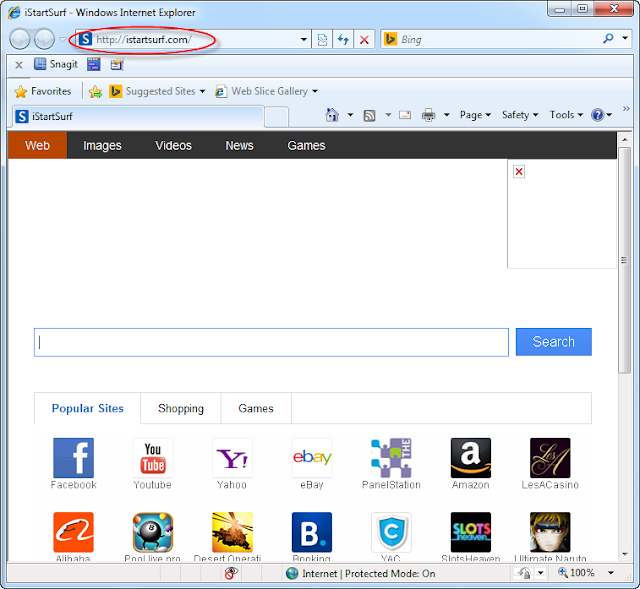Open the Amazon shortcut icon
Viewport: 640px width, 589px height.
click(x=471, y=458)
